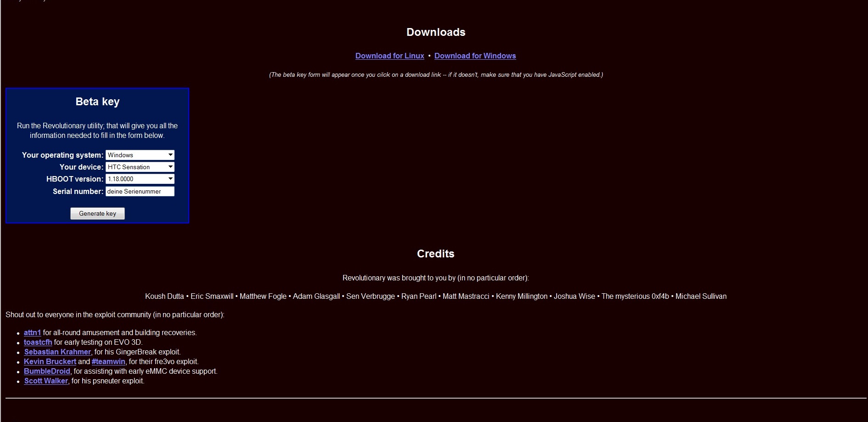Click the name Kenny Millington

click(522, 296)
